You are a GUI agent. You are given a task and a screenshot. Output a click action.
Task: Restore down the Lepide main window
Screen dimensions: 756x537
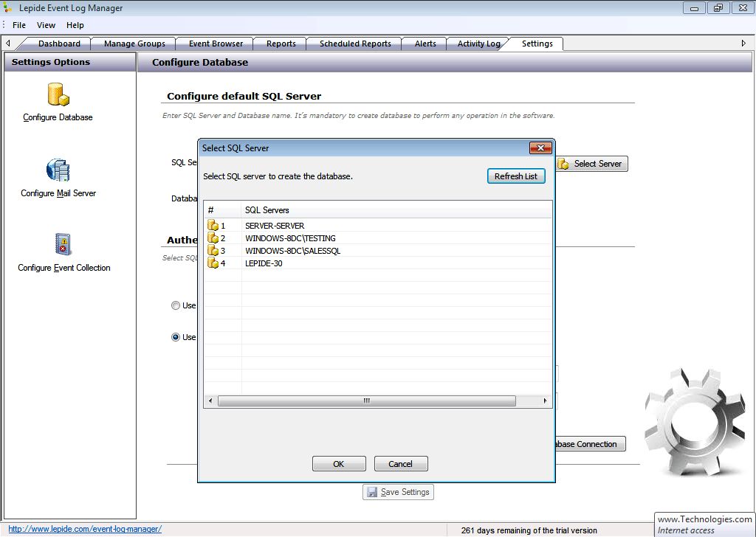tap(718, 7)
